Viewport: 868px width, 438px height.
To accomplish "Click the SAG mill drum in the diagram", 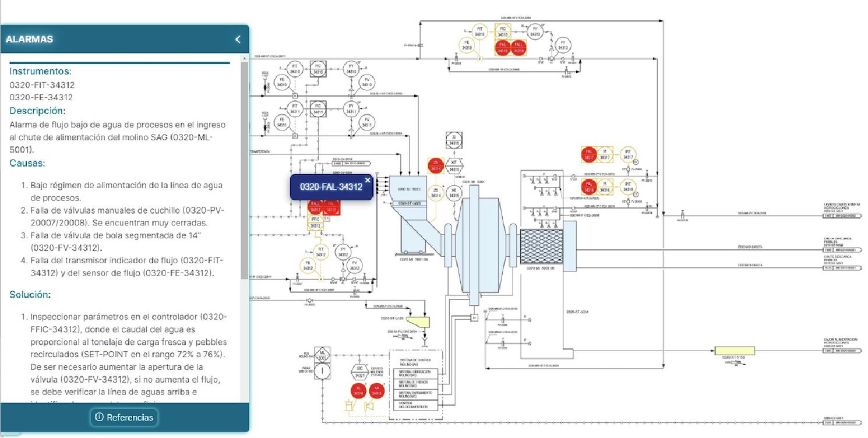I will 482,245.
